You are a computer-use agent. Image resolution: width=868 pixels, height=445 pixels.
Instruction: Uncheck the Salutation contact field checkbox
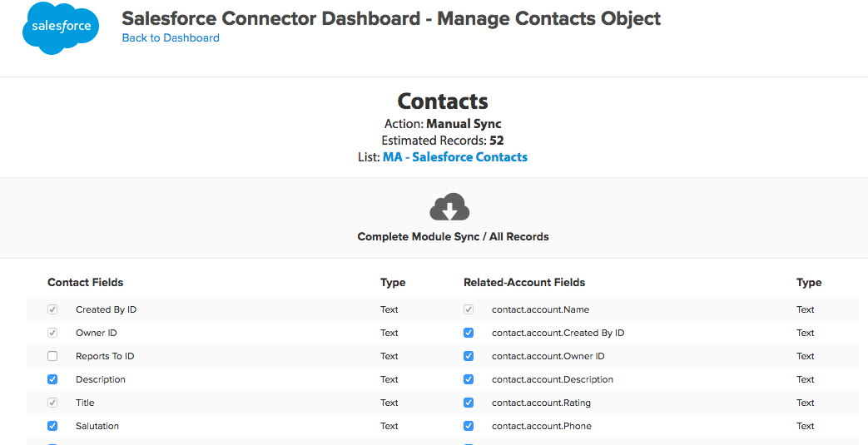(52, 426)
